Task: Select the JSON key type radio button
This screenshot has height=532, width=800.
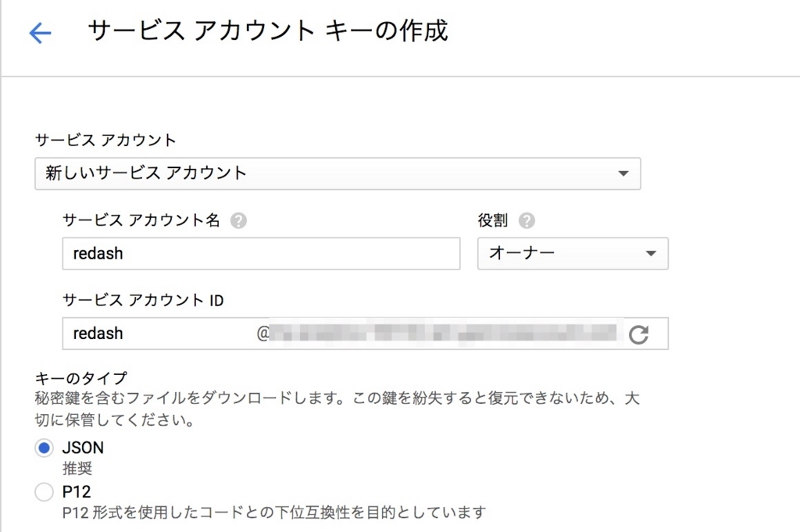Action: pos(44,448)
